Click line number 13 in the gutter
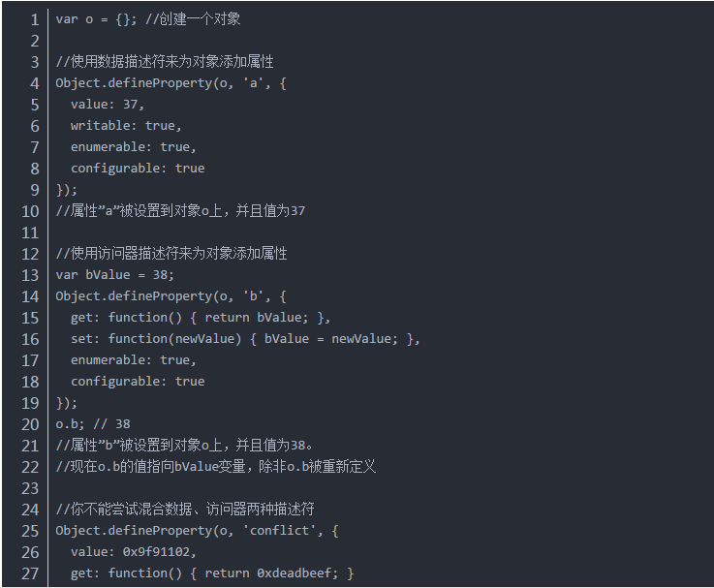The image size is (714, 588). 30,275
